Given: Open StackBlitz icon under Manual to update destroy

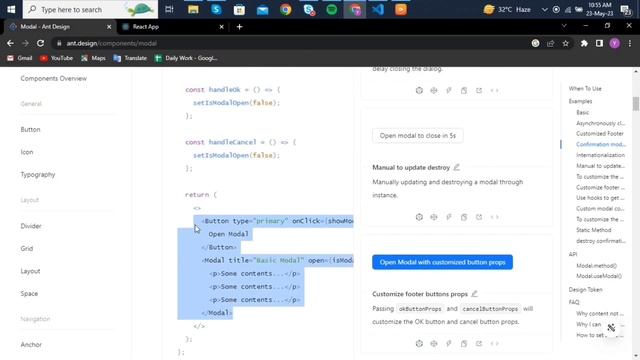Looking at the screenshot, I should point(449,217).
